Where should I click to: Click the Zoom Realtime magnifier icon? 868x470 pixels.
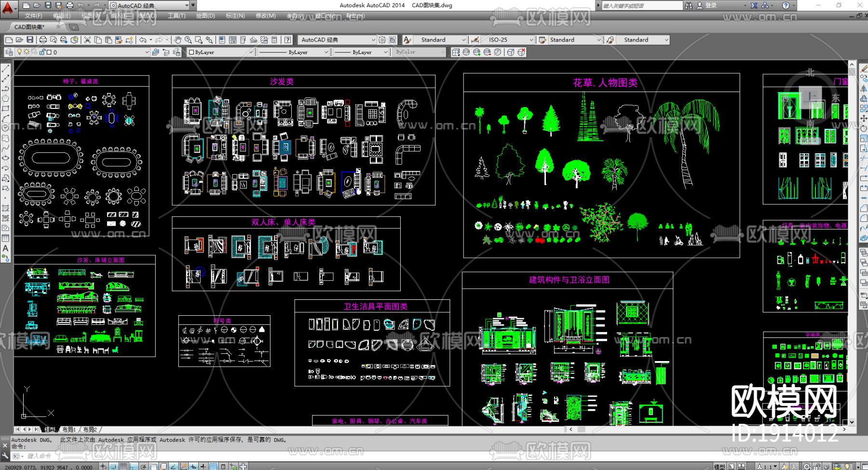point(188,40)
